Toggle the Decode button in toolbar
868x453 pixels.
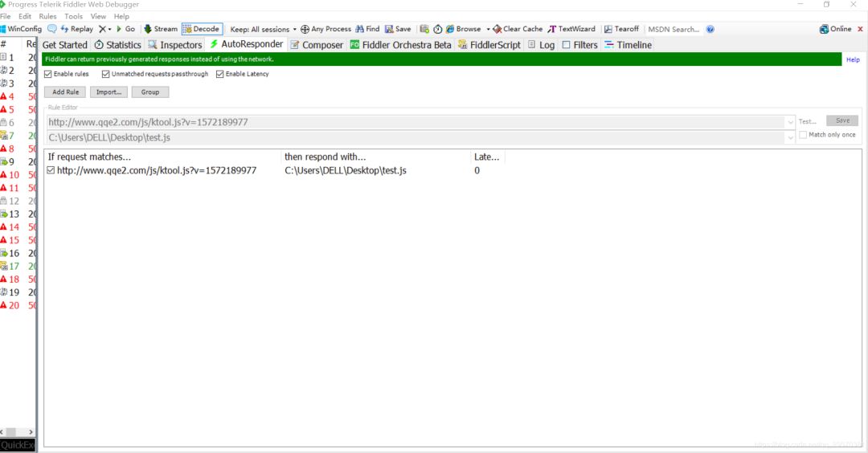pos(201,29)
